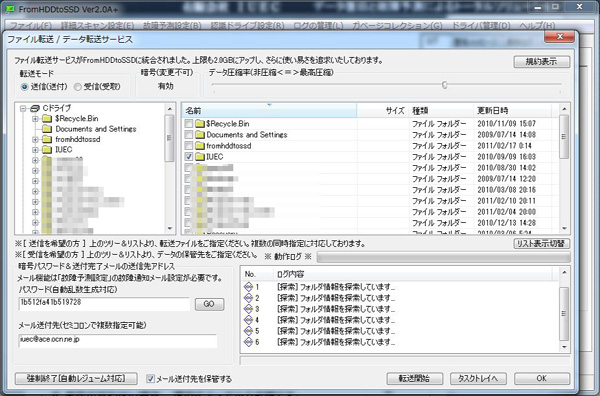Click log entry 2 diamond icon
The image size is (600, 396).
[x=248, y=298]
